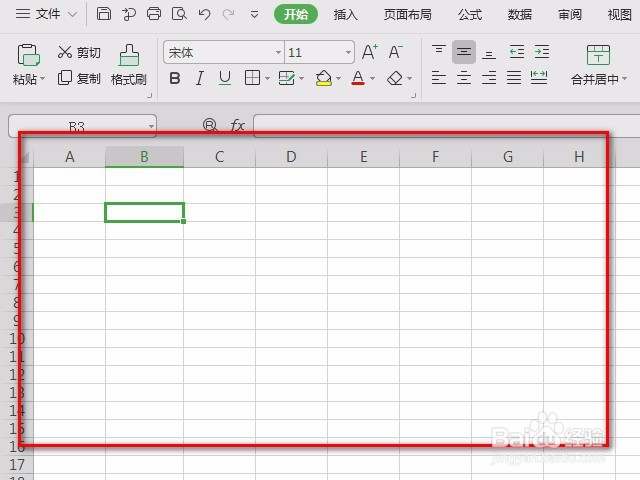Expand border style dropdown arrow
This screenshot has height=480, width=640.
[267, 78]
